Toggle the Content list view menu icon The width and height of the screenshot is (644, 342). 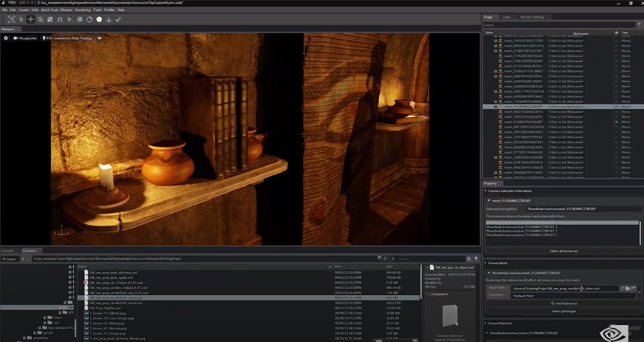tap(469, 259)
